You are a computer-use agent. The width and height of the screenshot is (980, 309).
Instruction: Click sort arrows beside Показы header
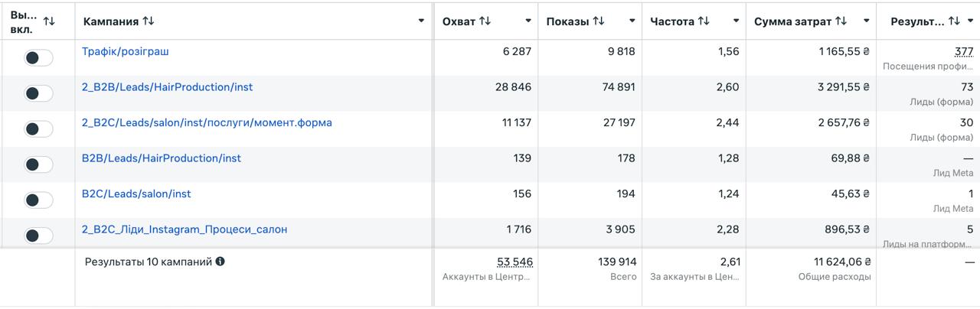(598, 21)
